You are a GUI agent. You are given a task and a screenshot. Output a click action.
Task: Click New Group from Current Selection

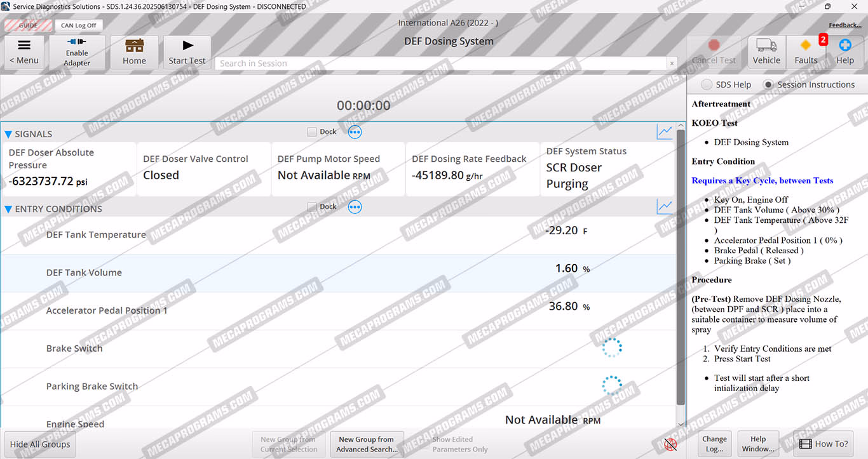pyautogui.click(x=288, y=444)
